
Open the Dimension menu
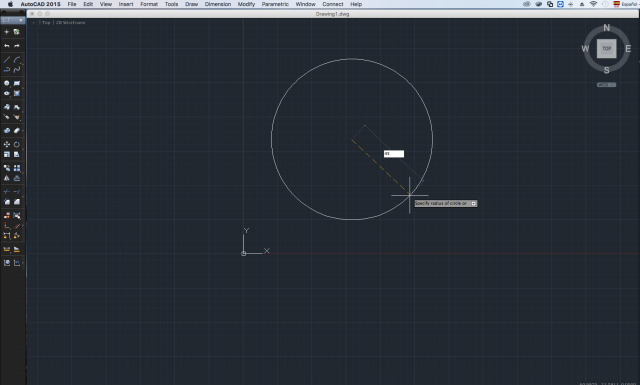point(218,4)
